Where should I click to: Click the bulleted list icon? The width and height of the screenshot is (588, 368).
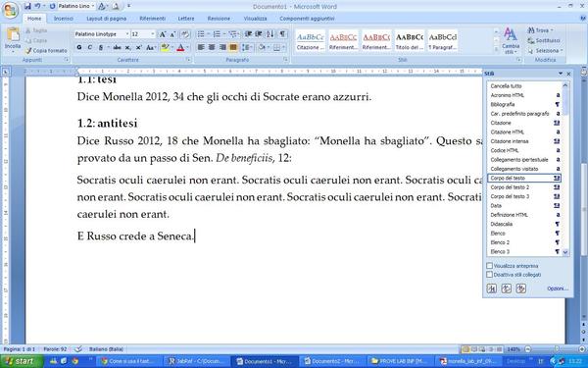201,34
